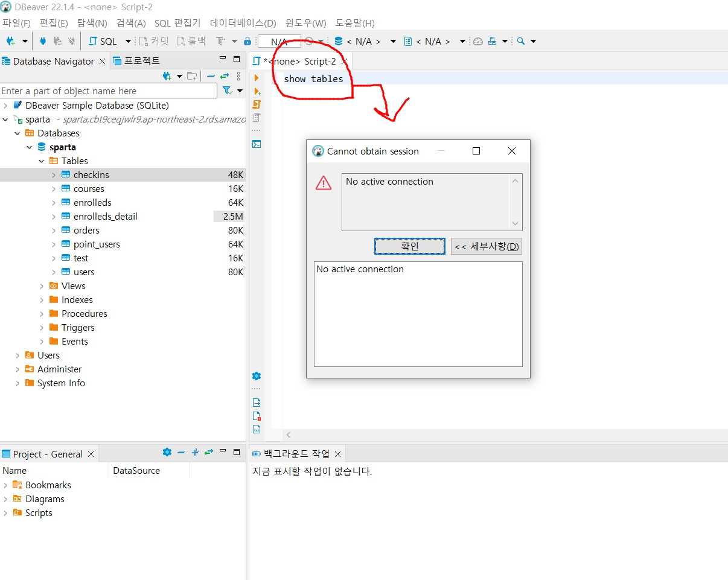Image resolution: width=728 pixels, height=580 pixels.
Task: Click execute script icon in editor sidebar
Action: click(x=257, y=105)
